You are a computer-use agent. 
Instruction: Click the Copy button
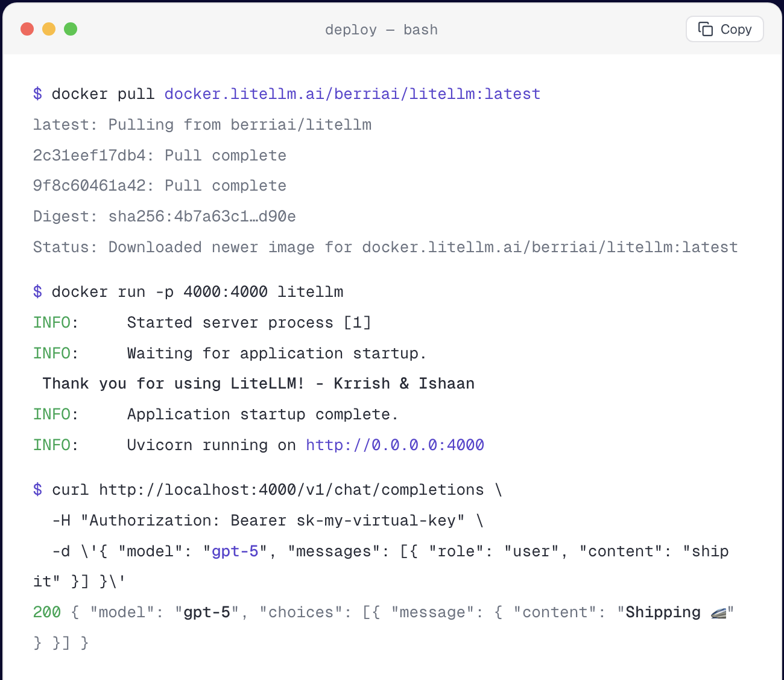724,29
